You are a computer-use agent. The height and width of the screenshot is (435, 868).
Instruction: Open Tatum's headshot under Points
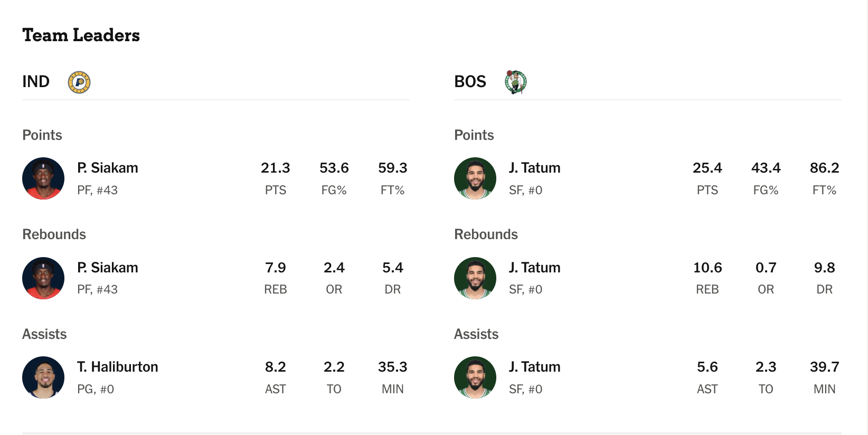click(x=475, y=178)
